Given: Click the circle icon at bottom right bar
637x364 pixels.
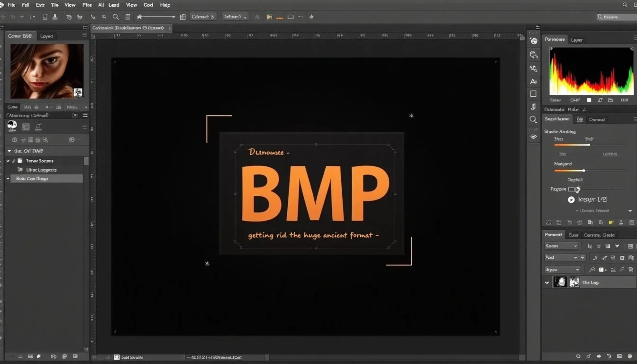Looking at the screenshot, I should coord(578,356).
